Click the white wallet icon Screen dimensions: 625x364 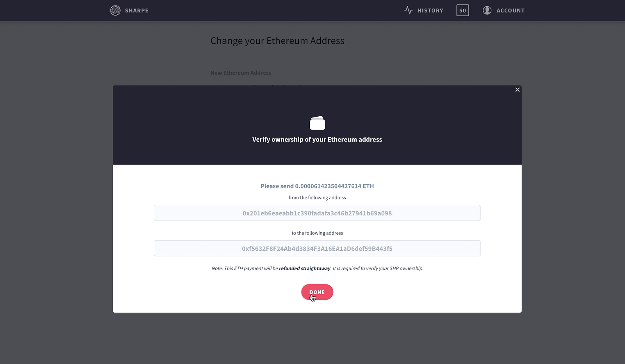click(317, 123)
